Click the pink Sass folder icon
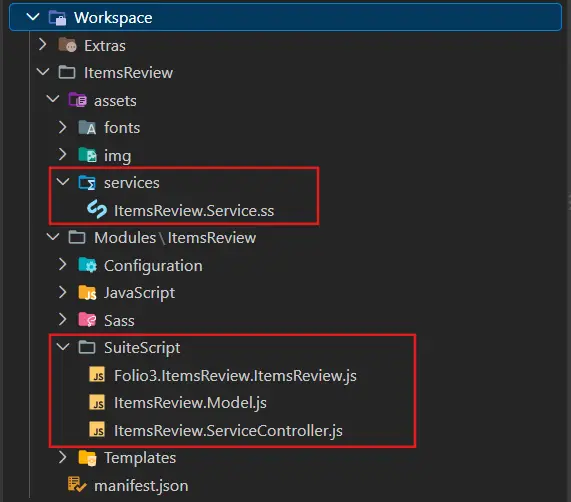 pyautogui.click(x=87, y=320)
